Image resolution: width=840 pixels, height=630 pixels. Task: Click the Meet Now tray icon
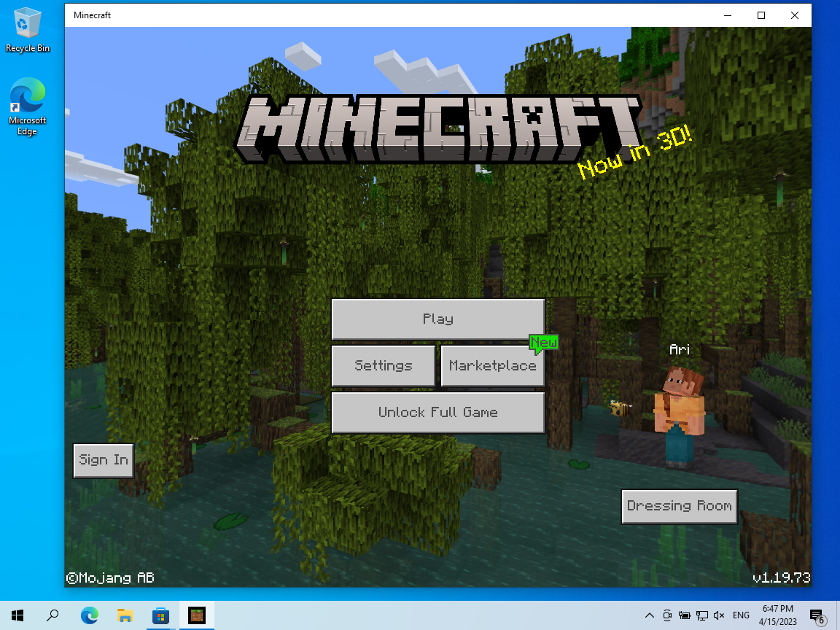667,615
